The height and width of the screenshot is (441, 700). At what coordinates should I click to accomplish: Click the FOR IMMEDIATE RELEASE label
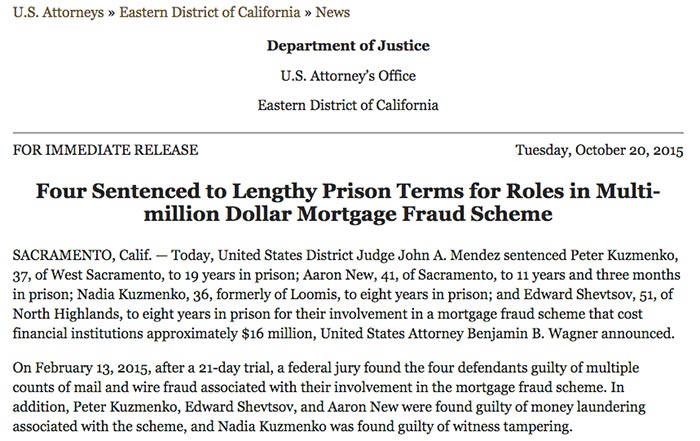(105, 150)
